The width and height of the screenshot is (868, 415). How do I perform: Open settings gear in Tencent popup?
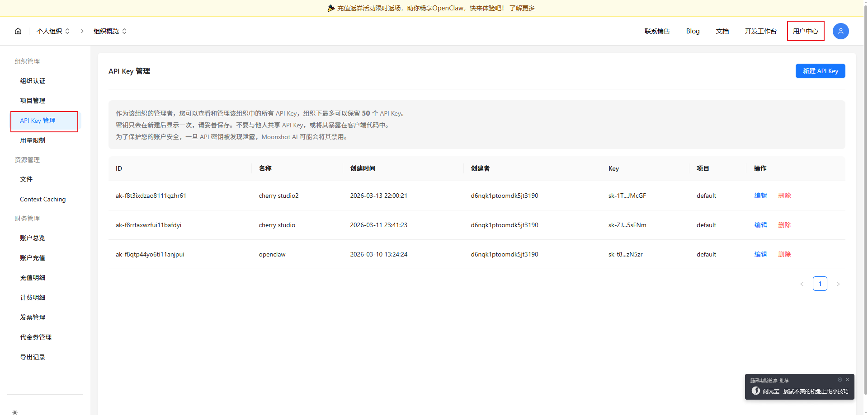coord(840,380)
